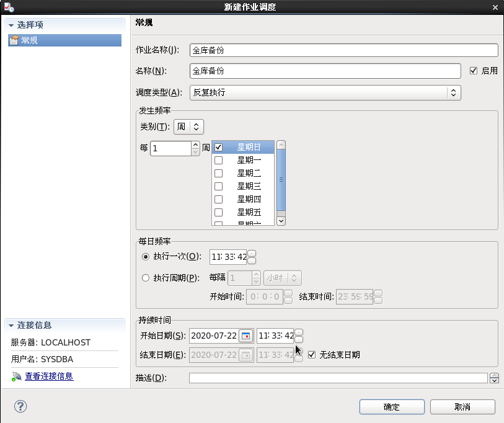Click the connection info icon
Image resolution: width=504 pixels, height=423 pixels.
click(x=16, y=376)
